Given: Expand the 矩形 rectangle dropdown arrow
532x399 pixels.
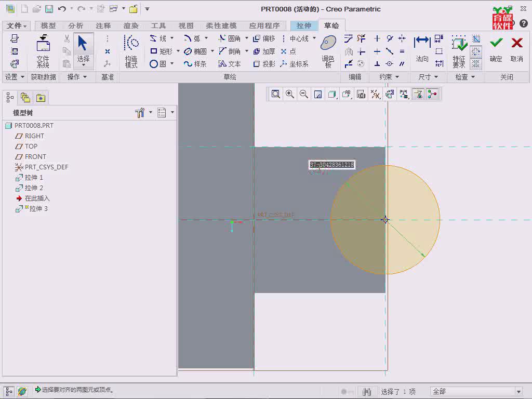Looking at the screenshot, I should pos(178,51).
